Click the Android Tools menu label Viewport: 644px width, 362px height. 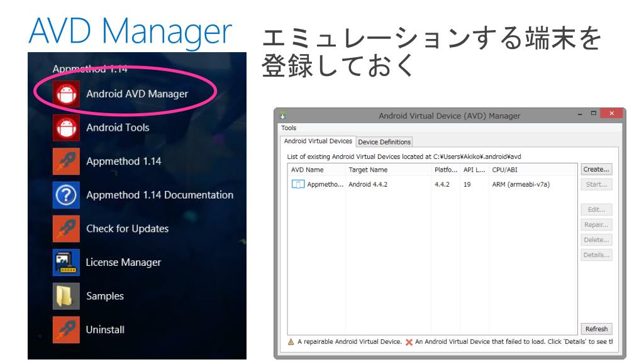pyautogui.click(x=118, y=128)
